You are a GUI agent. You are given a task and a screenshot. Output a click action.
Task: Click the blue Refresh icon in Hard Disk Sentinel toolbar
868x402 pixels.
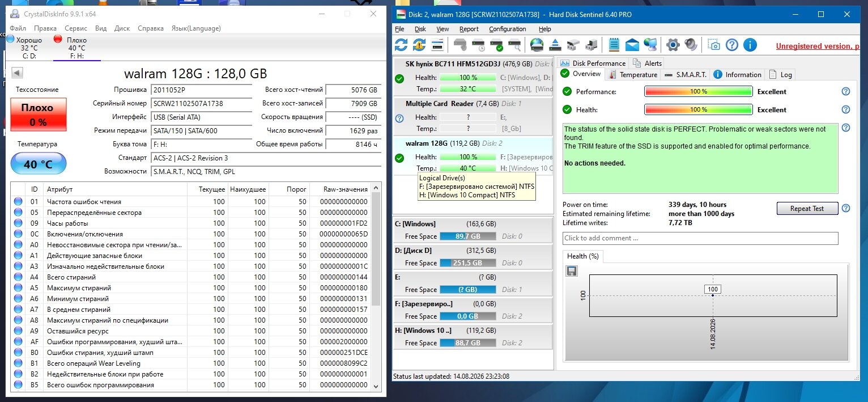point(401,45)
